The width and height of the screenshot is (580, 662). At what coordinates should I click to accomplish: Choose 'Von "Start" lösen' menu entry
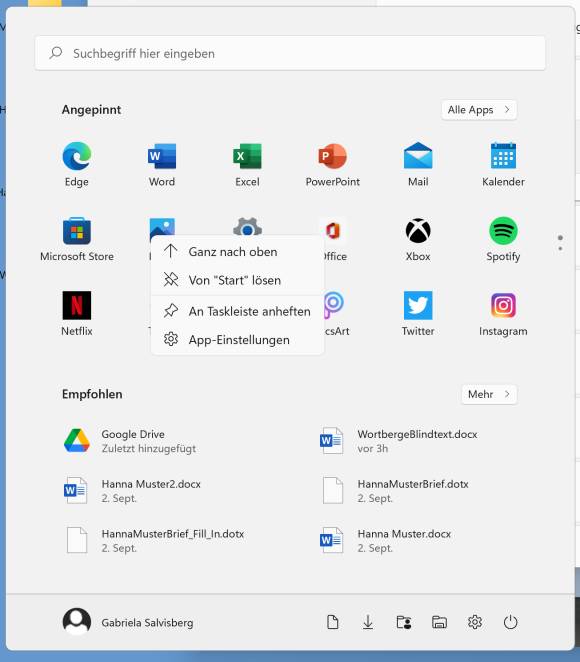[x=237, y=280]
